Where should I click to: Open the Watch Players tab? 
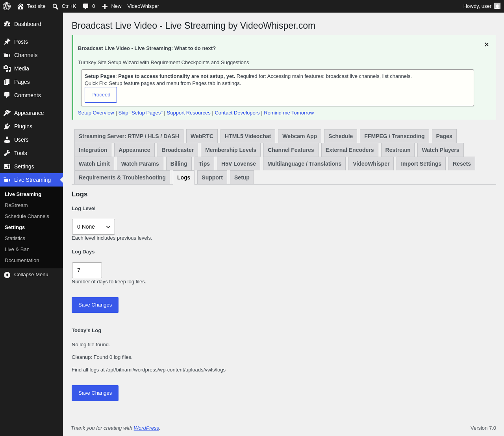pyautogui.click(x=441, y=150)
